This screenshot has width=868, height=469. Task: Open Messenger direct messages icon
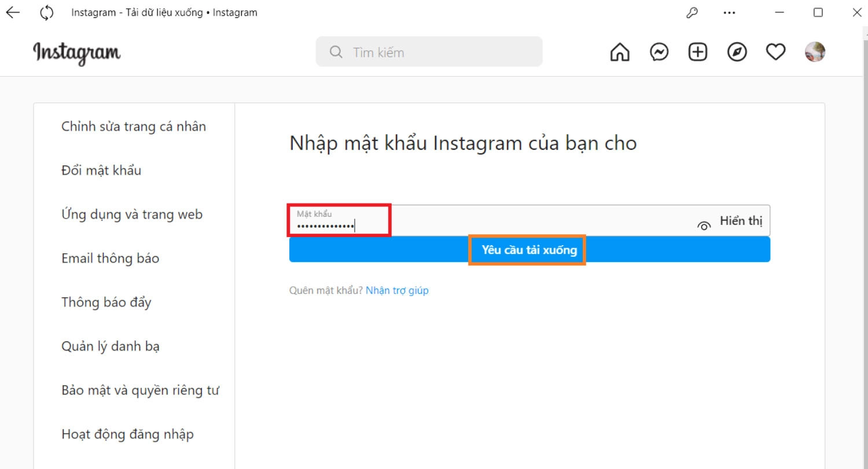coord(659,52)
